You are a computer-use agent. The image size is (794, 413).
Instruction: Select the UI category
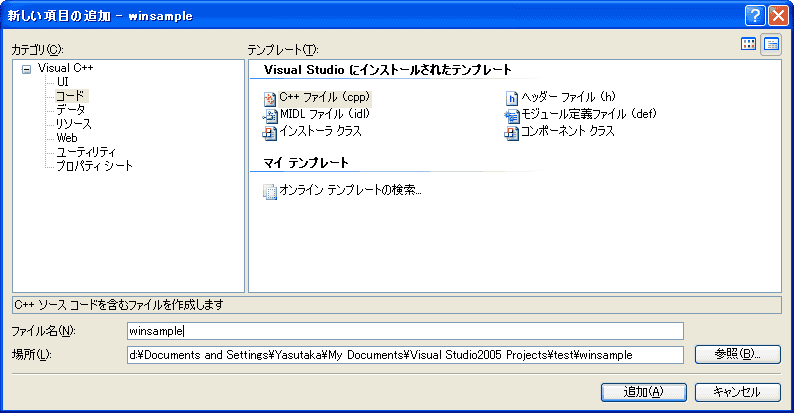62,82
